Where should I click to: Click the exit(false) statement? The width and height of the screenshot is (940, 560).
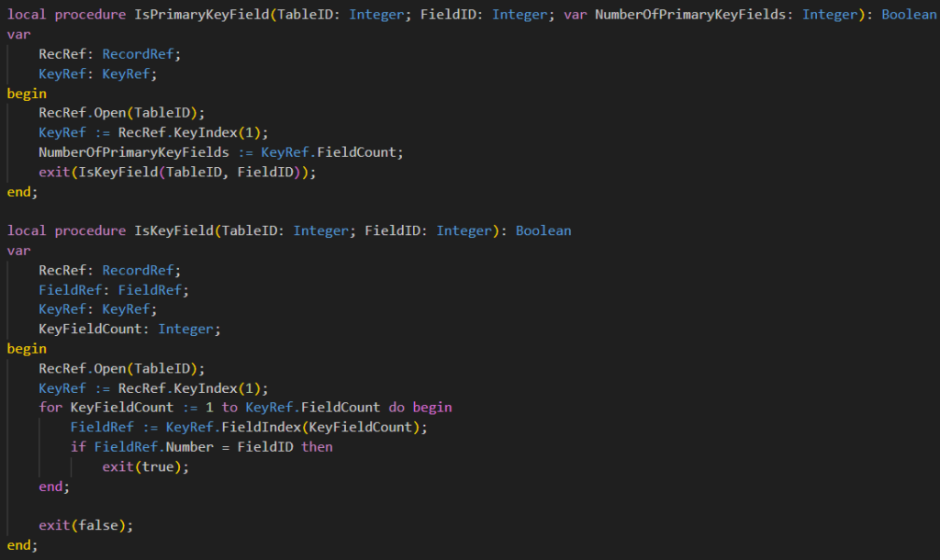tap(85, 525)
